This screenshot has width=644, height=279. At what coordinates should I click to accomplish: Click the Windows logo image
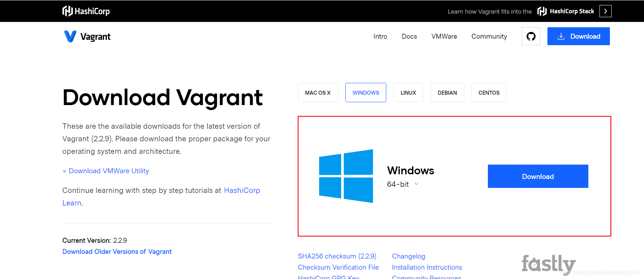pos(346,176)
